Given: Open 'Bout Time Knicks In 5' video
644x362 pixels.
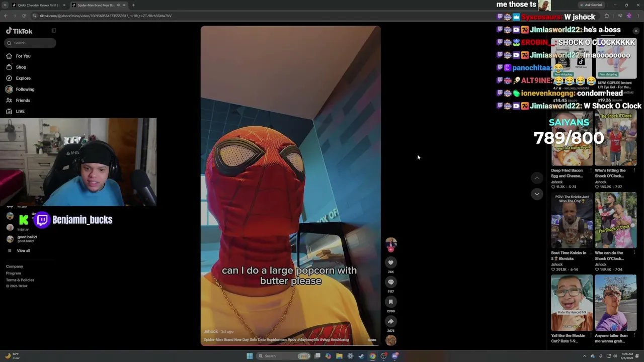Looking at the screenshot, I should point(572,220).
